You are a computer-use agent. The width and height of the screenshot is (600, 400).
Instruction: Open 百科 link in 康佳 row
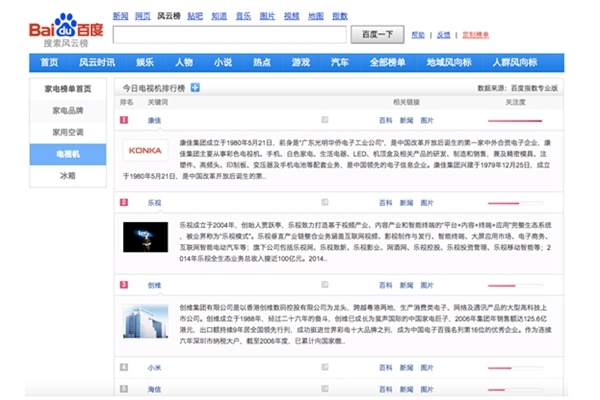point(386,121)
